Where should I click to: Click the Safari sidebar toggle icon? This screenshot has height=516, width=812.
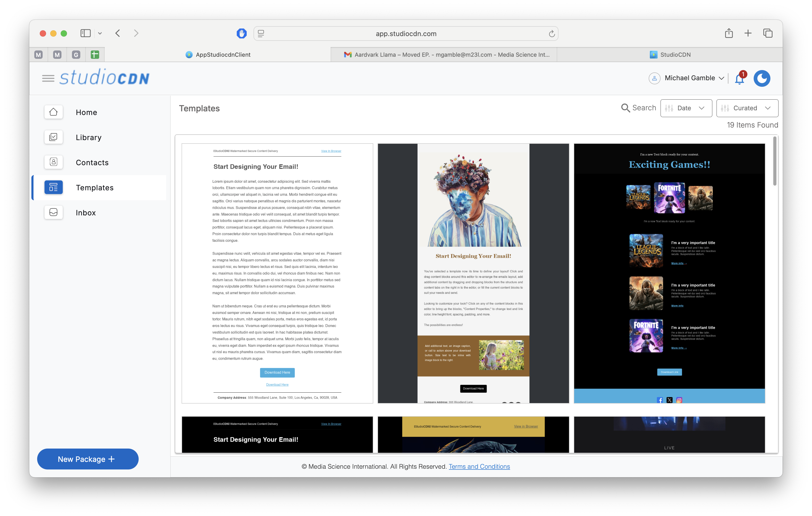tap(86, 33)
